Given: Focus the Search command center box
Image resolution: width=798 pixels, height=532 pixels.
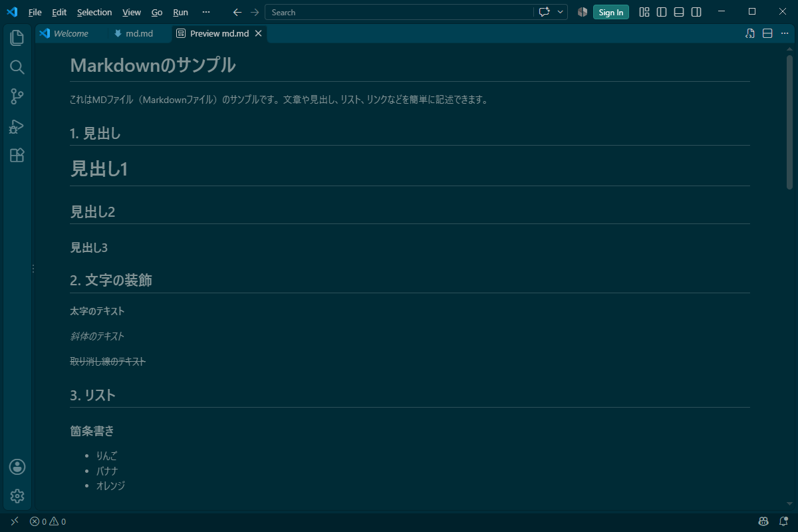Looking at the screenshot, I should pyautogui.click(x=399, y=12).
